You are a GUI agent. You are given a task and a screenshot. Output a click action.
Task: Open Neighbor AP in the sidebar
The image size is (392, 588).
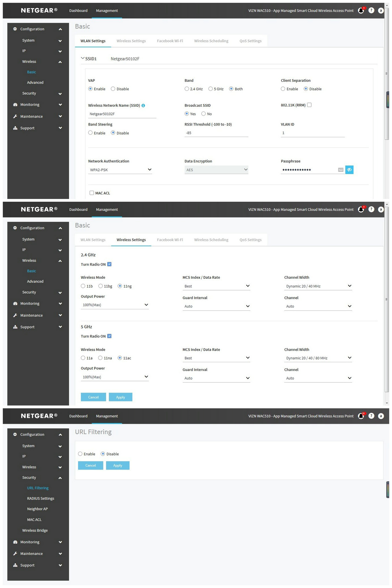tap(37, 509)
